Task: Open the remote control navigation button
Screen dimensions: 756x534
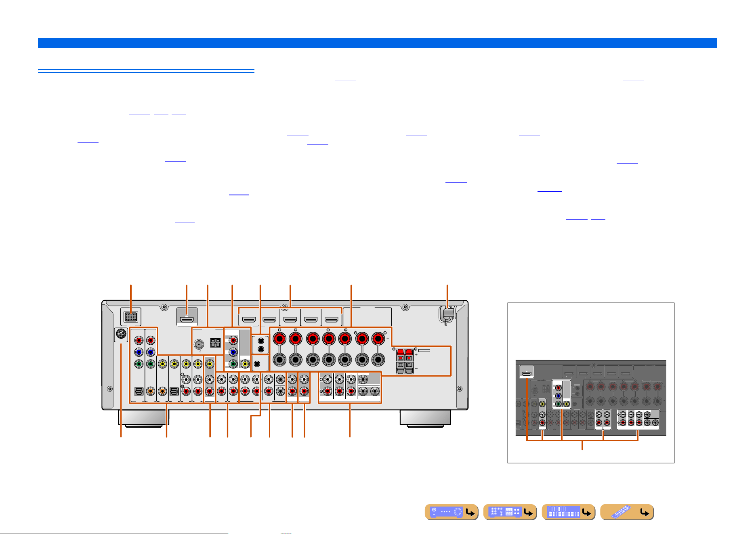Action: click(x=627, y=512)
